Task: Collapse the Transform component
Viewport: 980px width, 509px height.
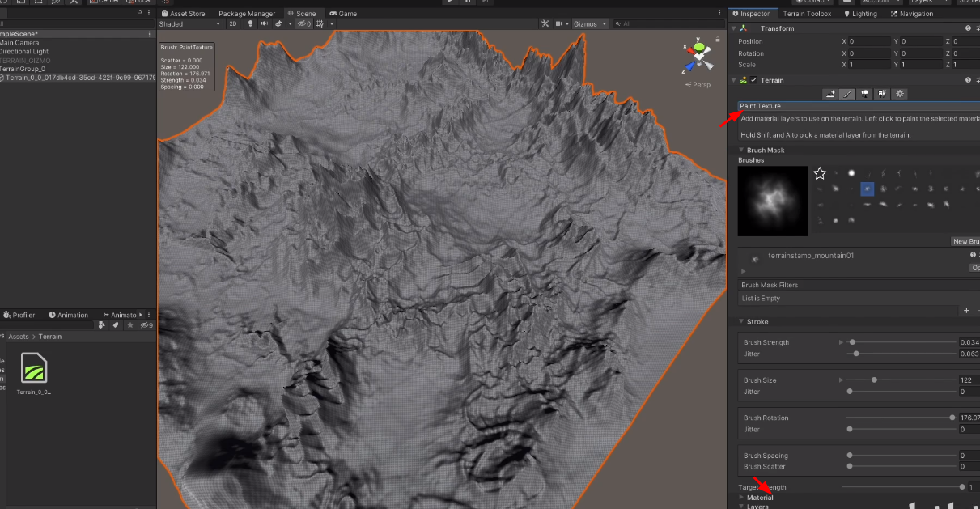Action: 735,28
